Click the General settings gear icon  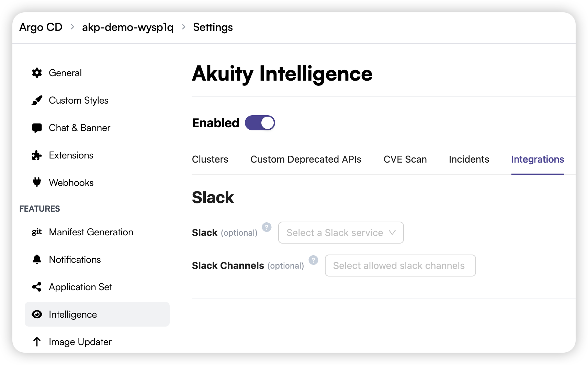pos(37,73)
